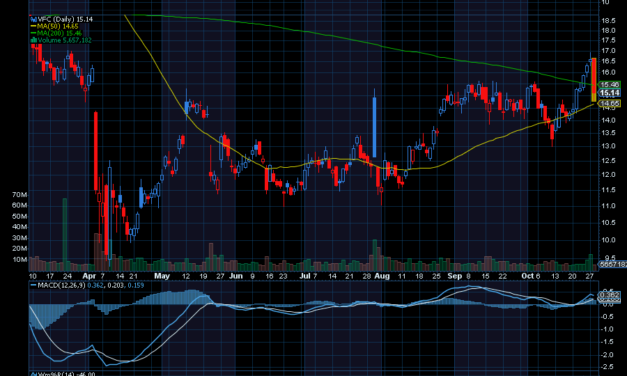Click the -1.0 MACD axis label
The width and height of the screenshot is (627, 376).
[608, 329]
